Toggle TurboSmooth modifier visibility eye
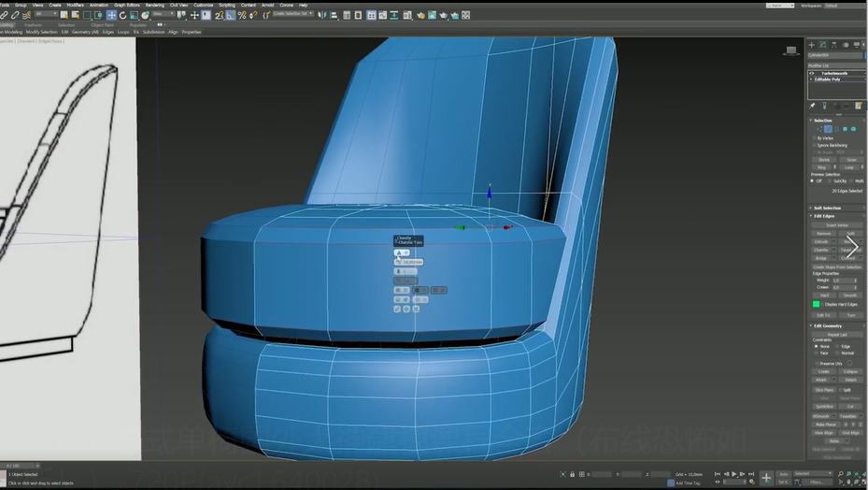The height and width of the screenshot is (490, 868). (x=812, y=73)
